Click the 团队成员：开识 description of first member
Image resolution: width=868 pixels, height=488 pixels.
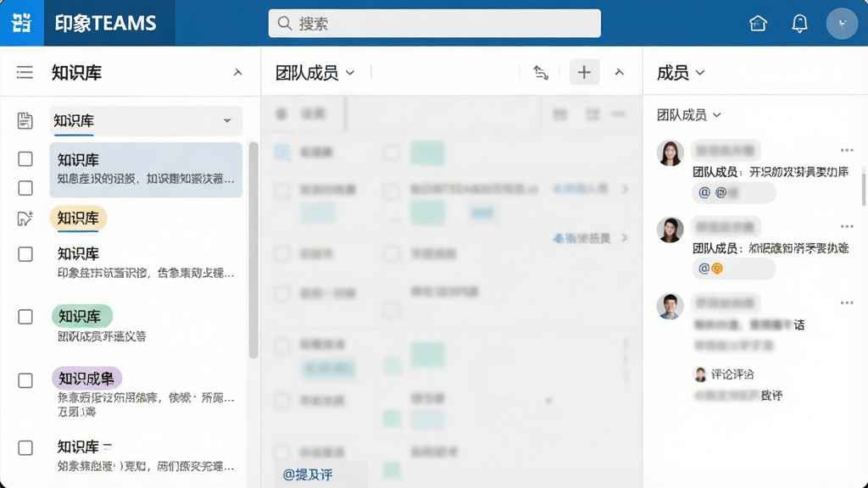click(771, 172)
